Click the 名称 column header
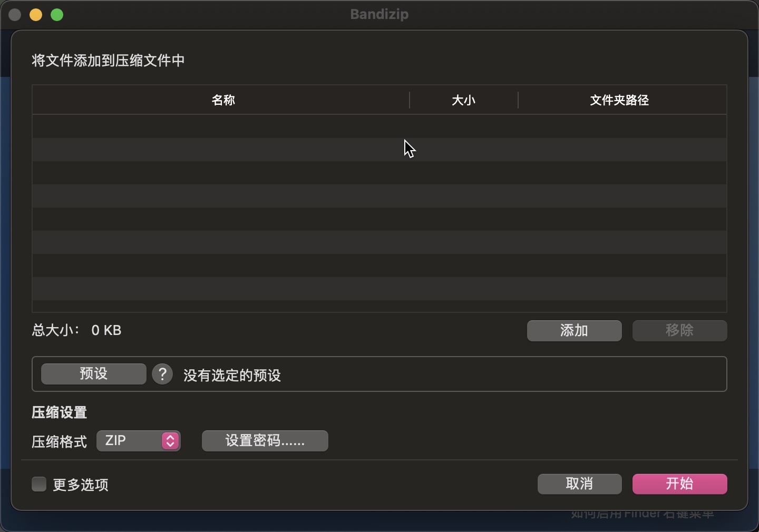Image resolution: width=759 pixels, height=532 pixels. [223, 100]
